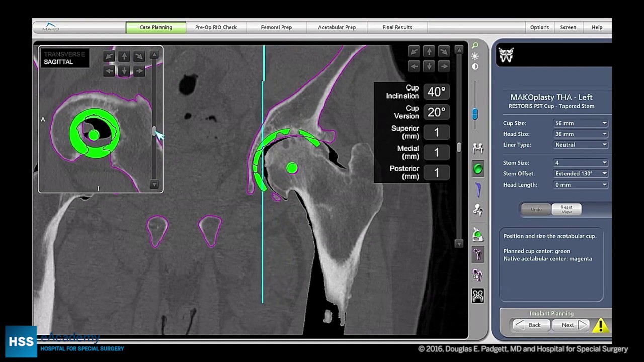
Task: Click the left arrow in the sagittal inset pad
Action: pos(109,71)
